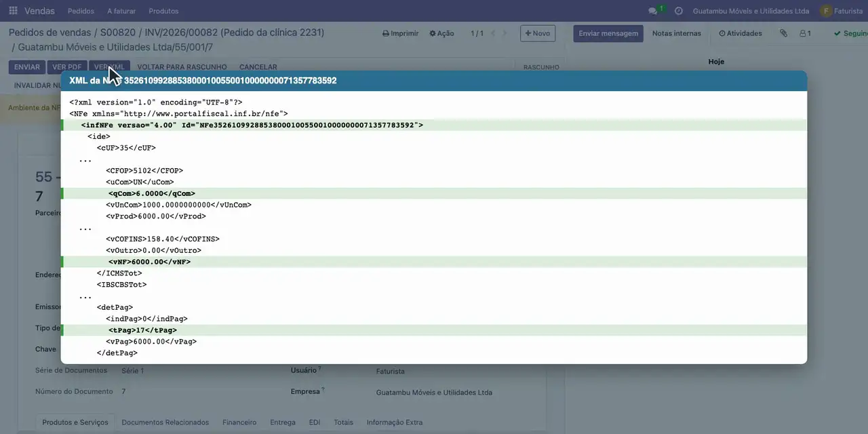
Task: Go to next record arrow
Action: [505, 33]
